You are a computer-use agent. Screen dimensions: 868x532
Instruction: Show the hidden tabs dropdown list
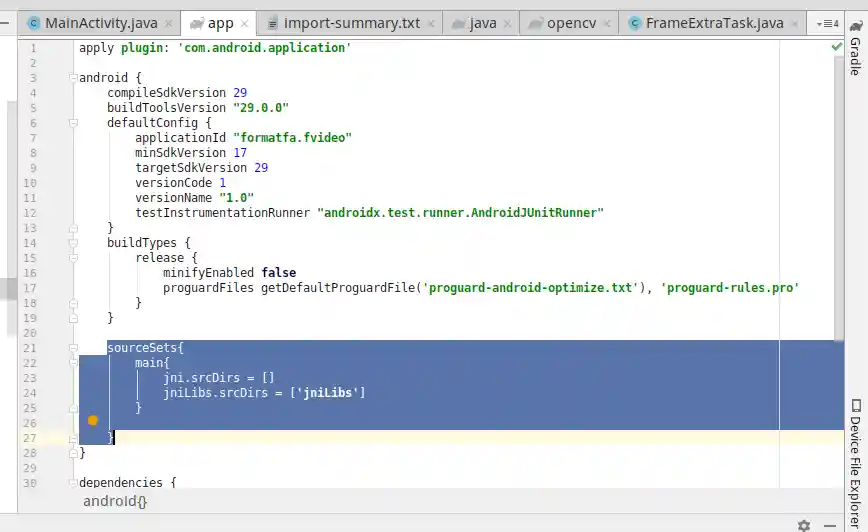[x=827, y=23]
